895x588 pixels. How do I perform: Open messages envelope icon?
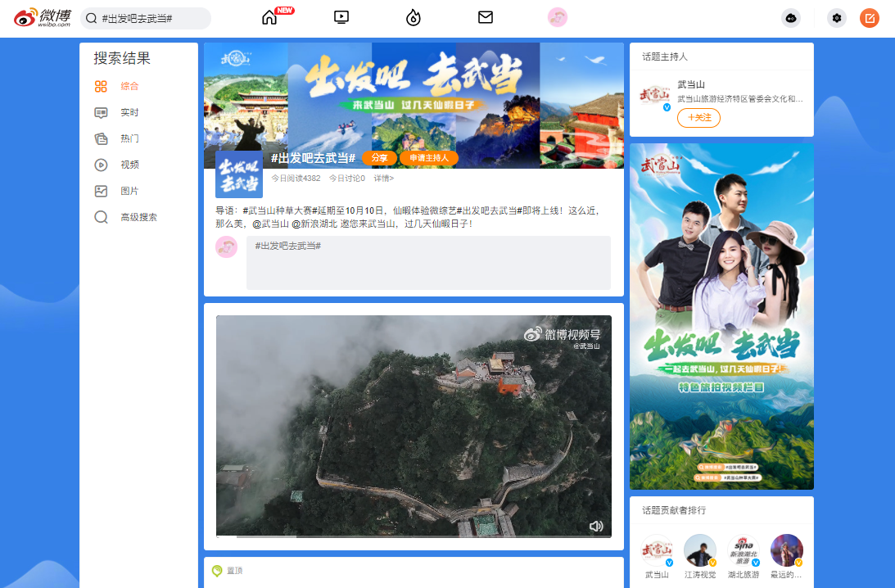486,17
